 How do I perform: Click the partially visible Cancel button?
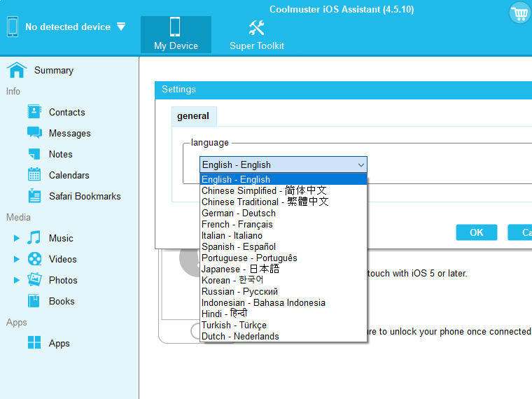[520, 232]
